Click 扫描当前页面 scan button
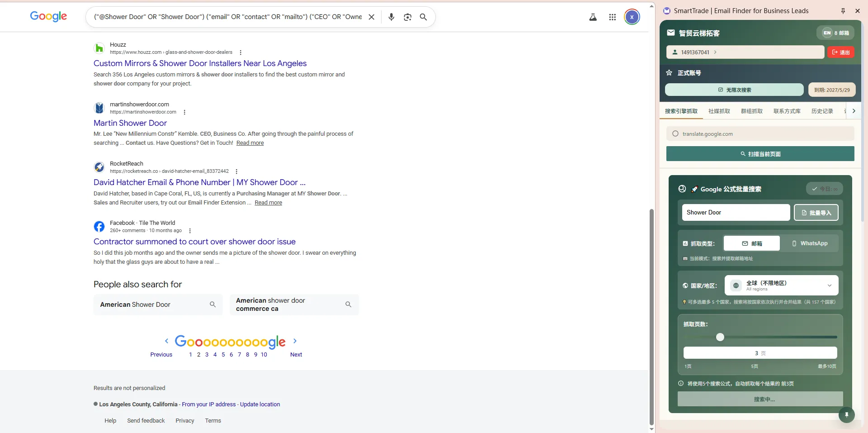868x433 pixels. 760,154
